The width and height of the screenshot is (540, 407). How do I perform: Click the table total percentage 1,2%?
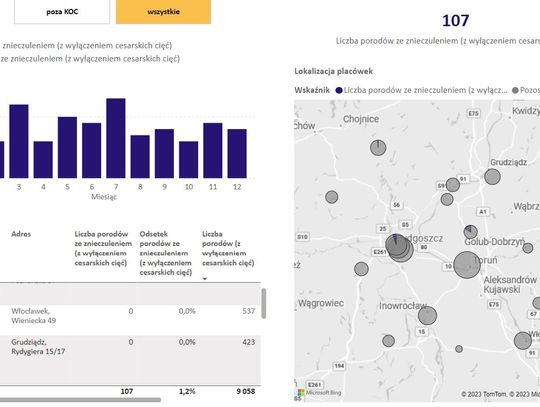click(187, 392)
